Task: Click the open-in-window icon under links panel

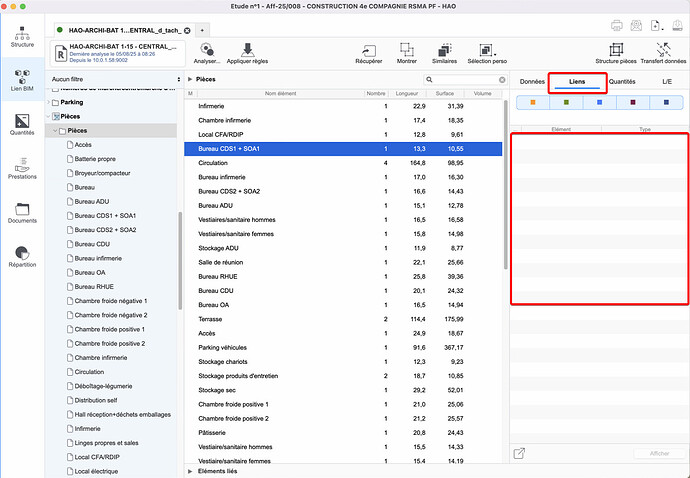Action: click(519, 453)
